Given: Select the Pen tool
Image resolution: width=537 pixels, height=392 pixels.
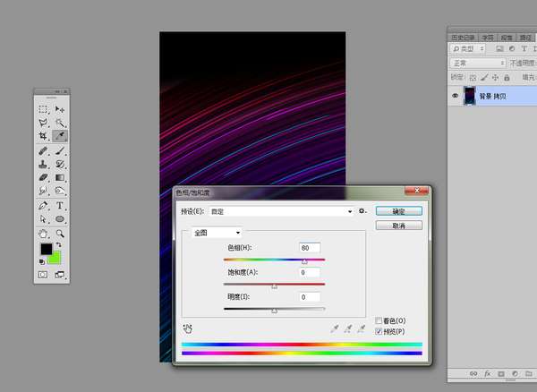Looking at the screenshot, I should (43, 206).
